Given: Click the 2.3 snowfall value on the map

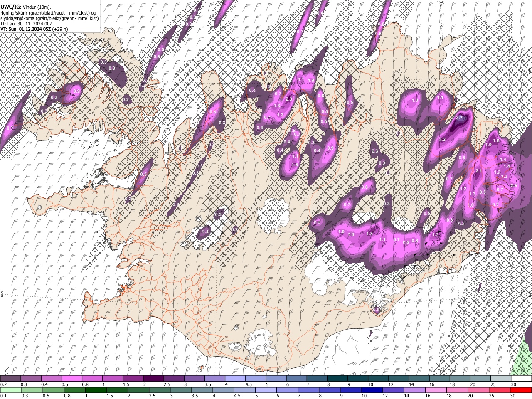Looking at the screenshot, I should pos(289,99).
